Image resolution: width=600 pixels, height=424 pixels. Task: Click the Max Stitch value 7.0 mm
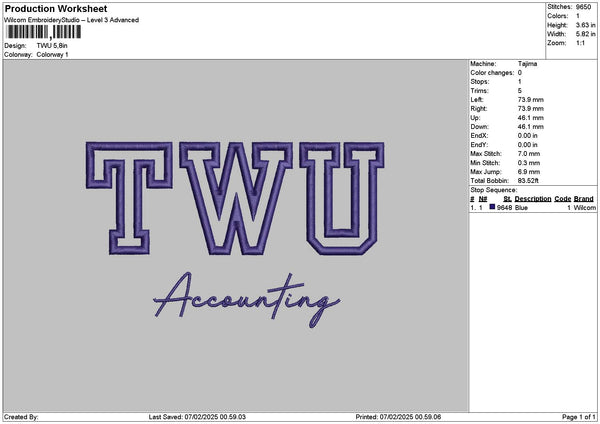point(529,154)
